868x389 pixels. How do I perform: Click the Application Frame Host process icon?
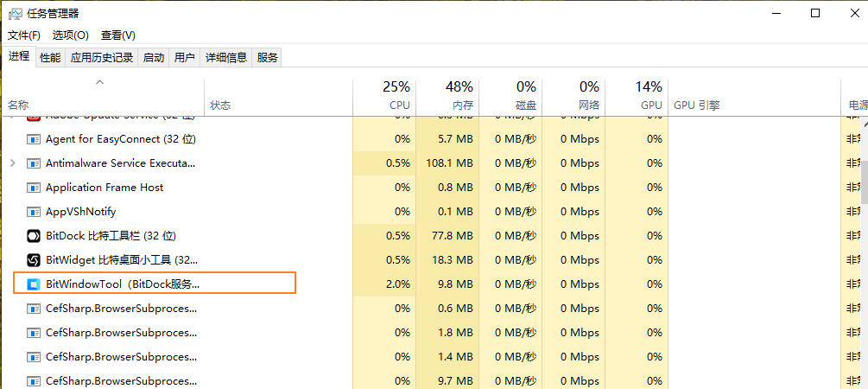[x=34, y=188]
